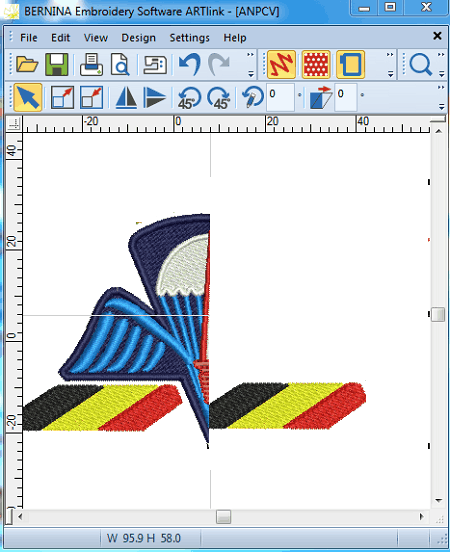
Task: Open the Settings menu
Action: [x=189, y=38]
